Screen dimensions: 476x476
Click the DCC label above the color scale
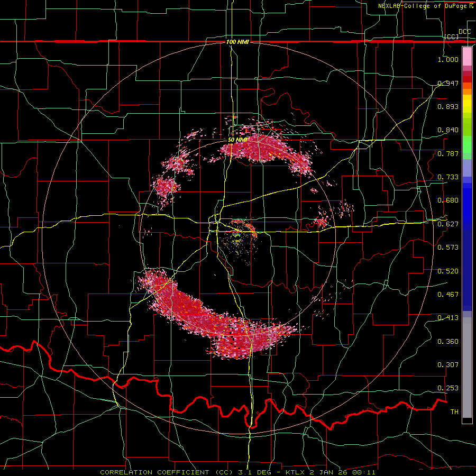click(465, 32)
